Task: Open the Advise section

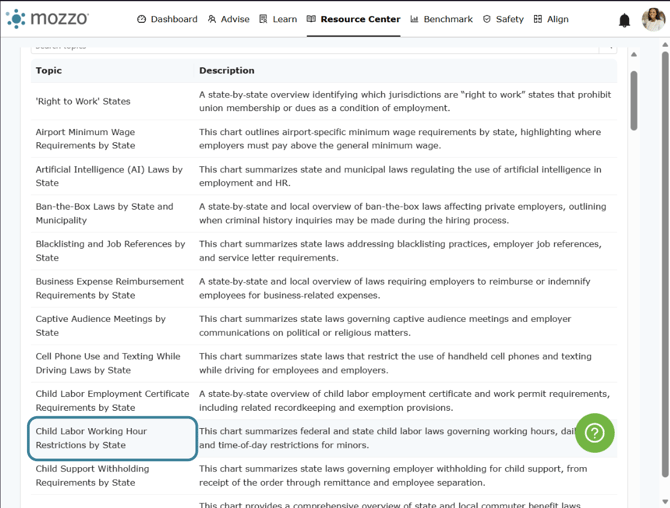Action: pyautogui.click(x=229, y=19)
